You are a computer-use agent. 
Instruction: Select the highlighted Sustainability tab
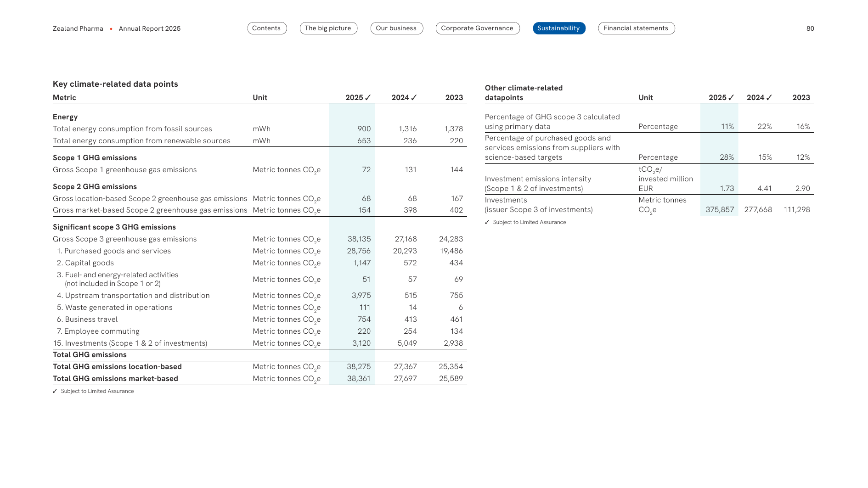(559, 28)
